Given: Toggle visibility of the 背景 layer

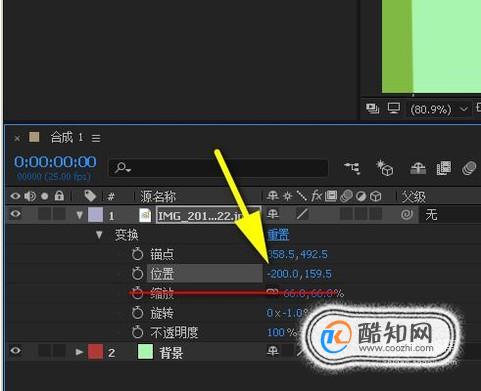Looking at the screenshot, I should coord(16,351).
